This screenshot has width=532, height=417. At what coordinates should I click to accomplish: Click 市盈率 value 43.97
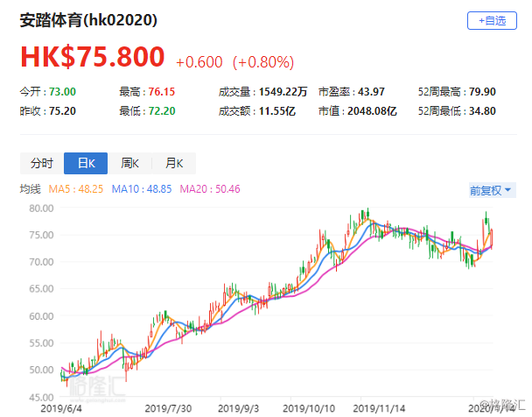click(371, 92)
